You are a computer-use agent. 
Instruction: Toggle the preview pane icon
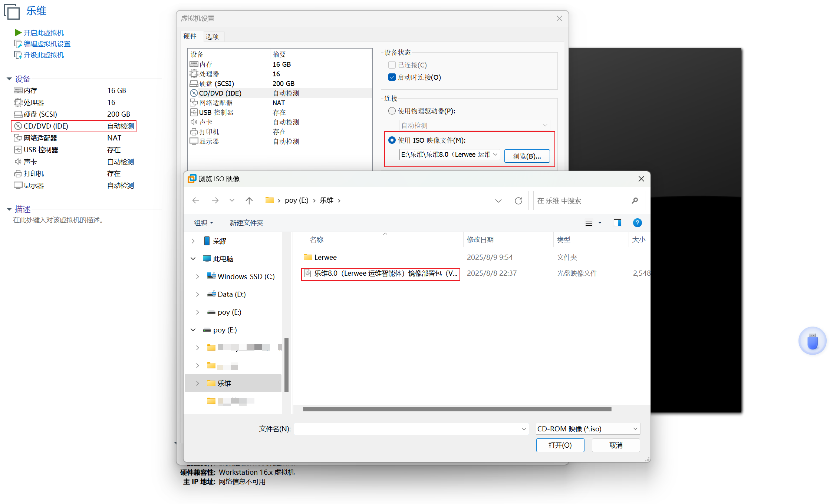(x=617, y=223)
